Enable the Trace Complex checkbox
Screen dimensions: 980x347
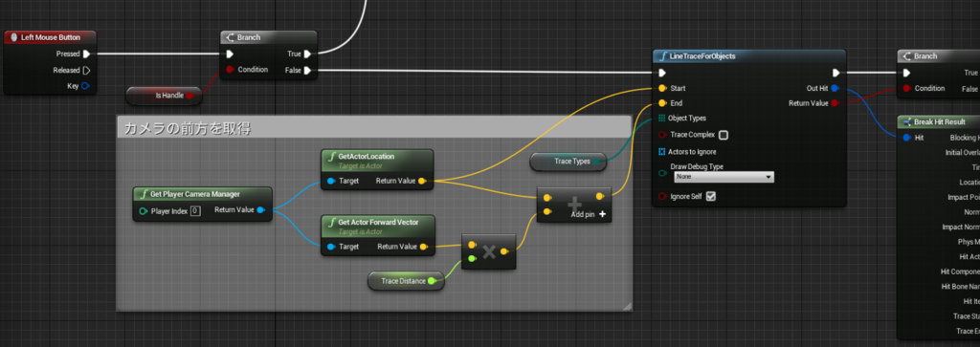coord(724,135)
